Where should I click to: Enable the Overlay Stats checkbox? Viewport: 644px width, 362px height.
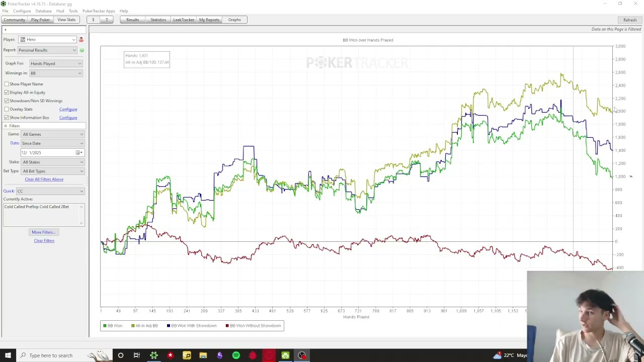point(7,109)
